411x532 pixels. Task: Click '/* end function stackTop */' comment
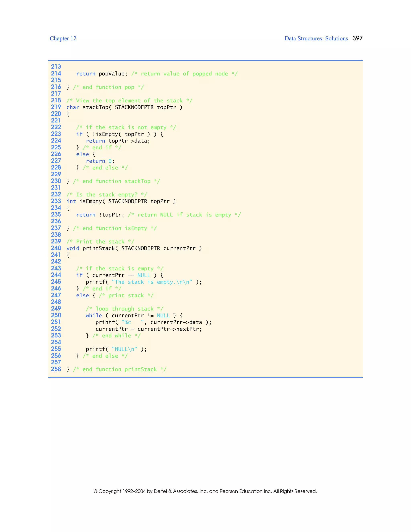point(116,181)
